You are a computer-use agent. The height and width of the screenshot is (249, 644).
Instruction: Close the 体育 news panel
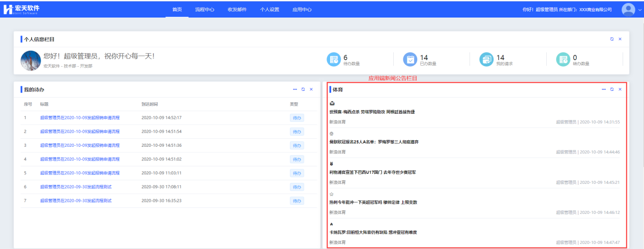pyautogui.click(x=620, y=89)
